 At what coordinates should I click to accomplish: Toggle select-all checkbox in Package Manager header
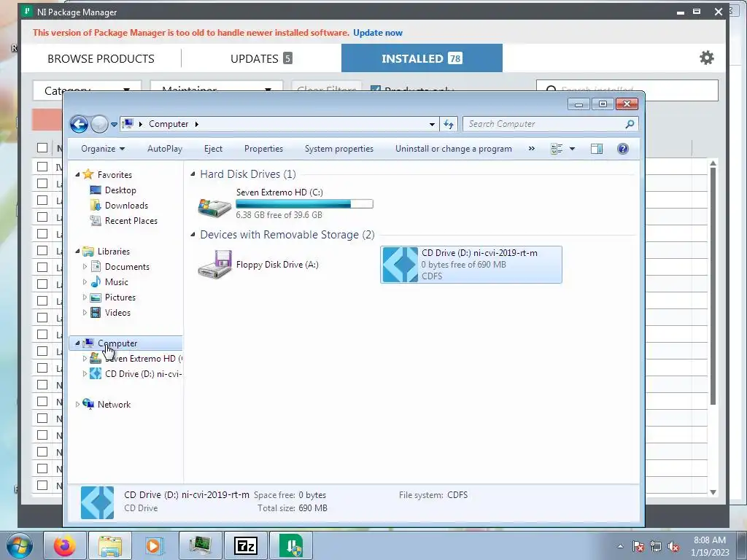click(42, 147)
